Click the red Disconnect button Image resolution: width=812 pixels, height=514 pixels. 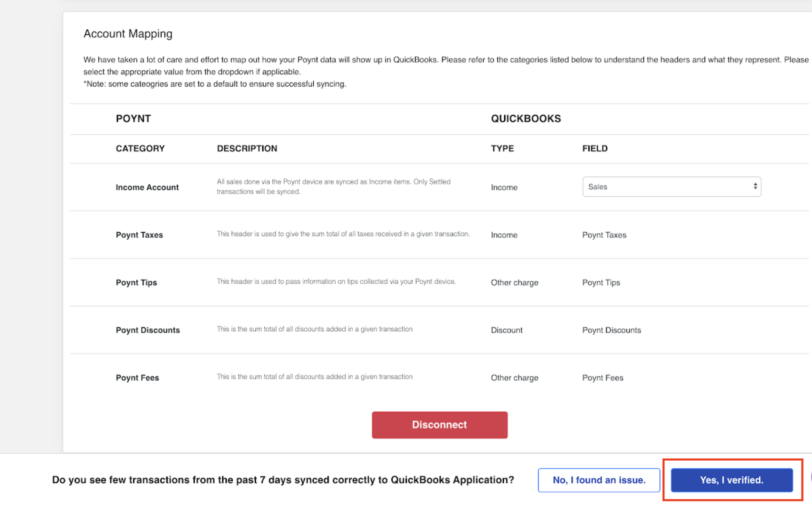click(x=440, y=425)
